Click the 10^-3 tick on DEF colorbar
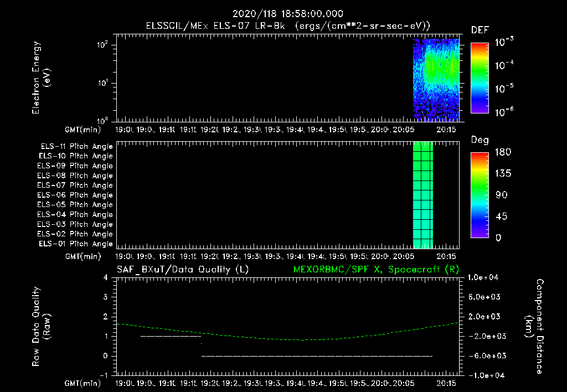 pos(504,42)
